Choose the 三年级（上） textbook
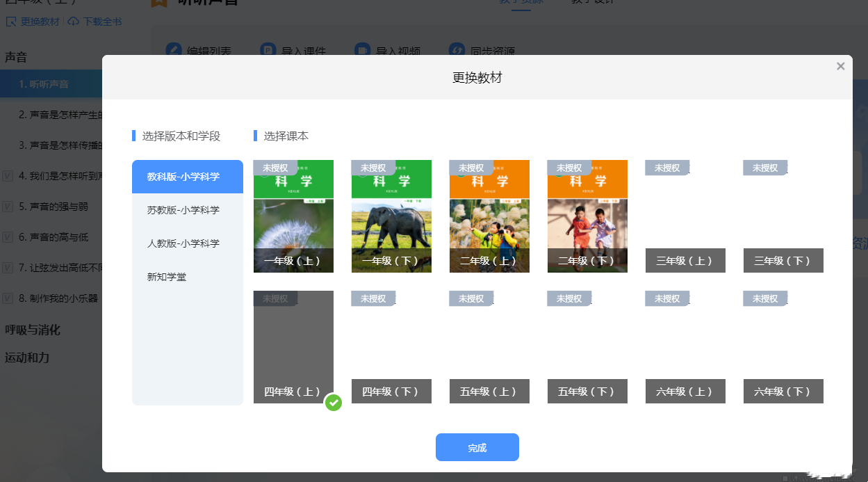Screen dimensions: 868x482 (685, 216)
